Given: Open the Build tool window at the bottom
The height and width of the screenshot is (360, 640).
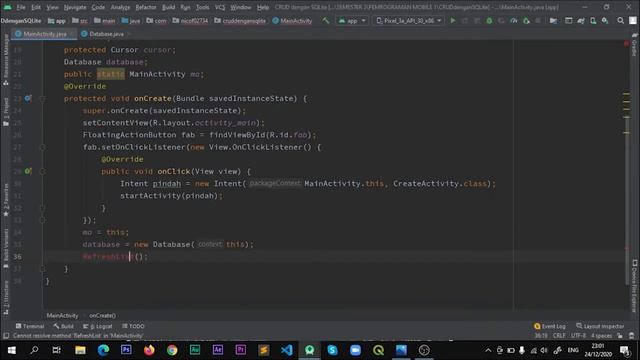Looking at the screenshot, I should (63, 326).
